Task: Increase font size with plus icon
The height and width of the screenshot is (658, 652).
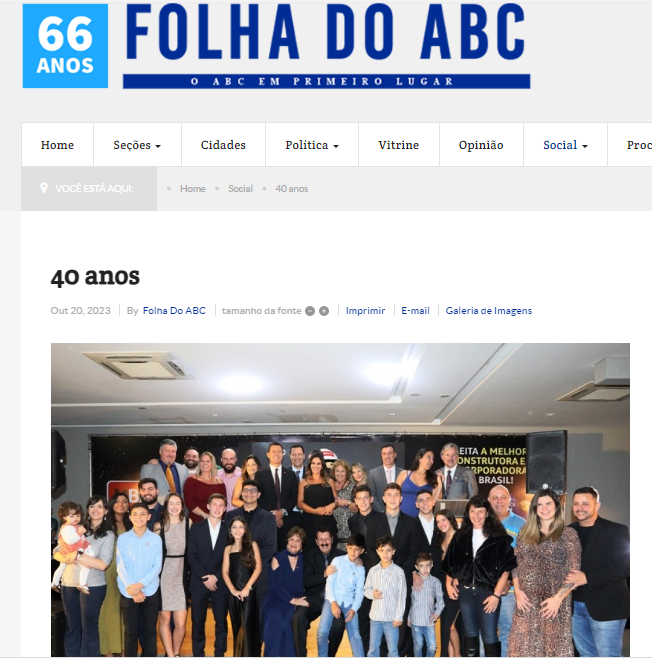Action: point(324,311)
